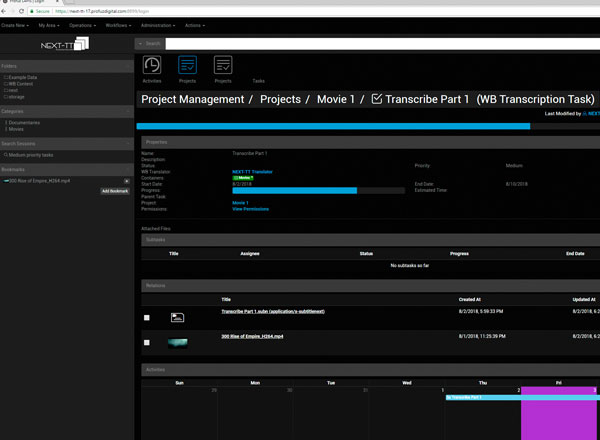The height and width of the screenshot is (440, 600).
Task: Click the View Permissions link
Action: tap(250, 209)
